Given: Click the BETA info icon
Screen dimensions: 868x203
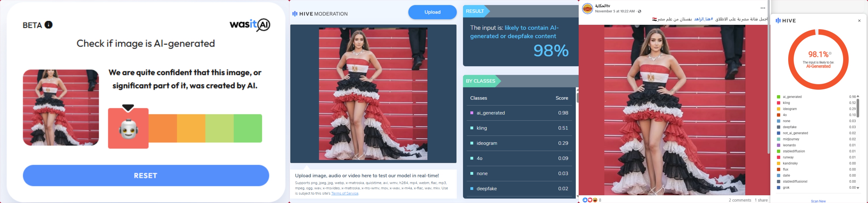Looking at the screenshot, I should 49,25.
